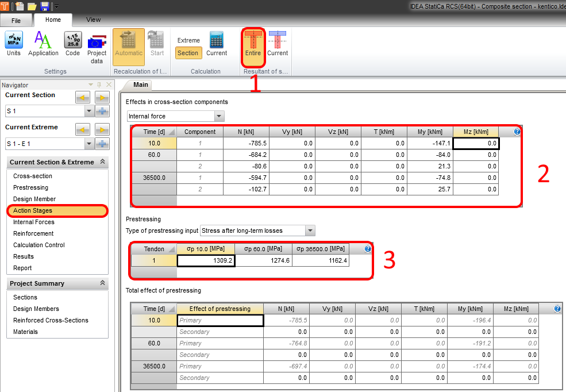Expand Type of prestressing input dropdown
Image resolution: width=566 pixels, height=392 pixels.
(x=310, y=231)
